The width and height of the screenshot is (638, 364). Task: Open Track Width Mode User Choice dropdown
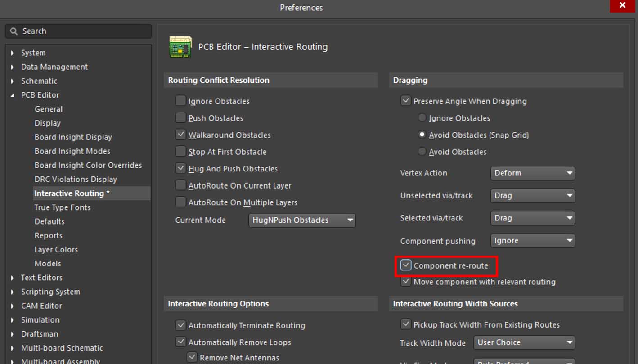pyautogui.click(x=524, y=342)
